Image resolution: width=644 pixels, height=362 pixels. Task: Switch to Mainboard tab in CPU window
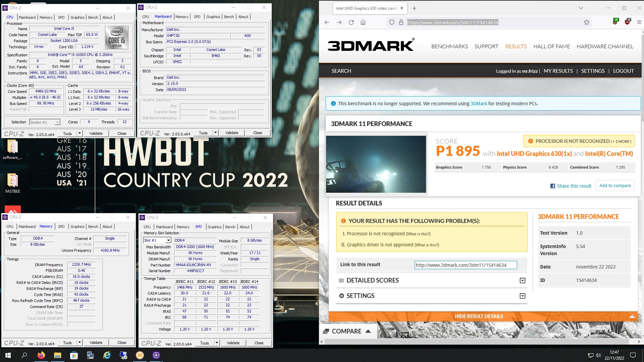coord(27,17)
